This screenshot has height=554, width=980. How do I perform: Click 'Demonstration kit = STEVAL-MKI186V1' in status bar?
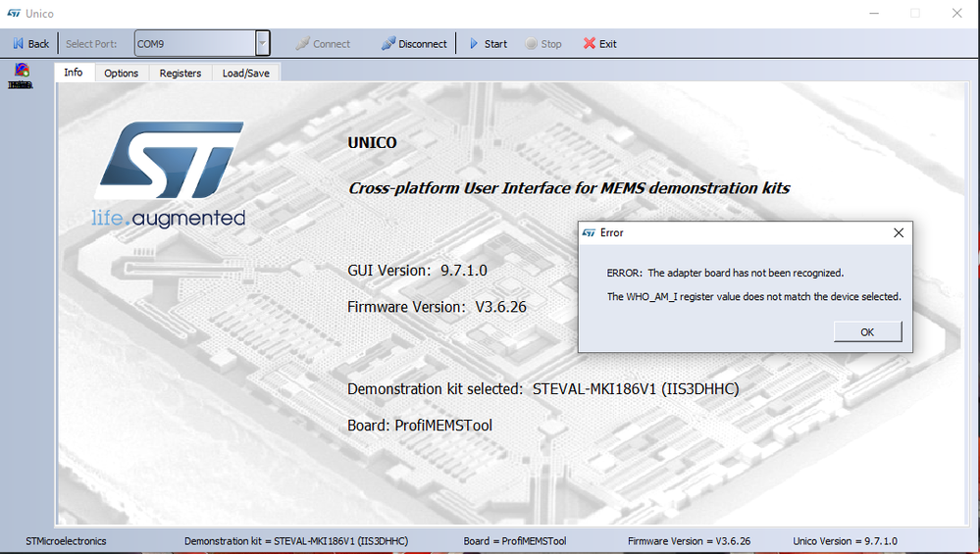point(296,541)
